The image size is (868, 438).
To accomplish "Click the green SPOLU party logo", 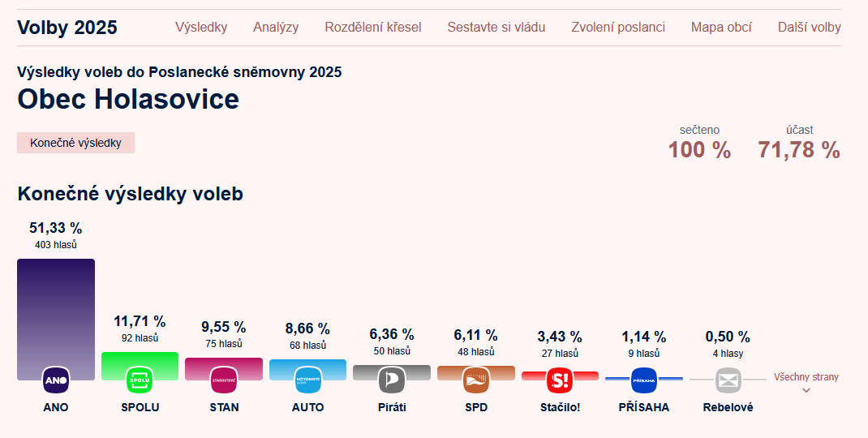I will point(140,380).
